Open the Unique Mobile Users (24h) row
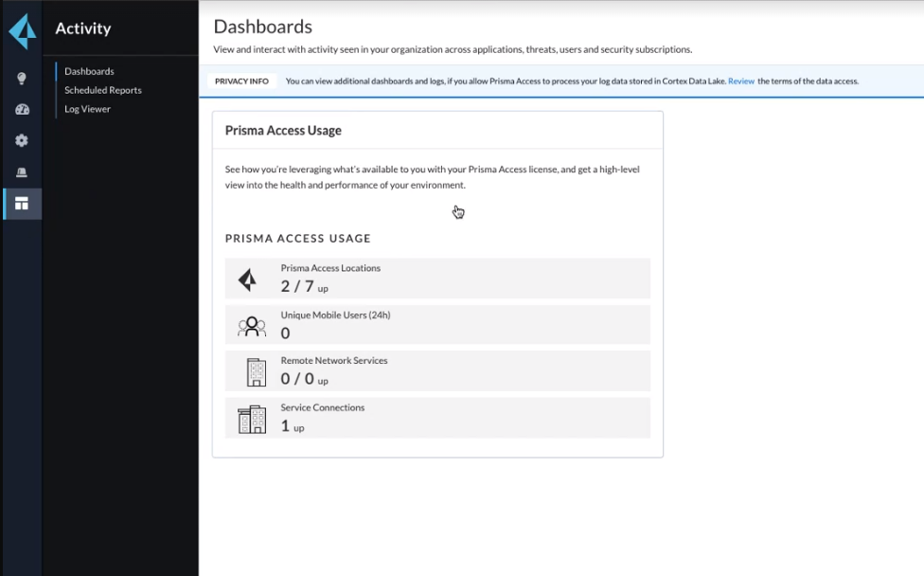Screen dimensions: 924x576 click(x=437, y=325)
